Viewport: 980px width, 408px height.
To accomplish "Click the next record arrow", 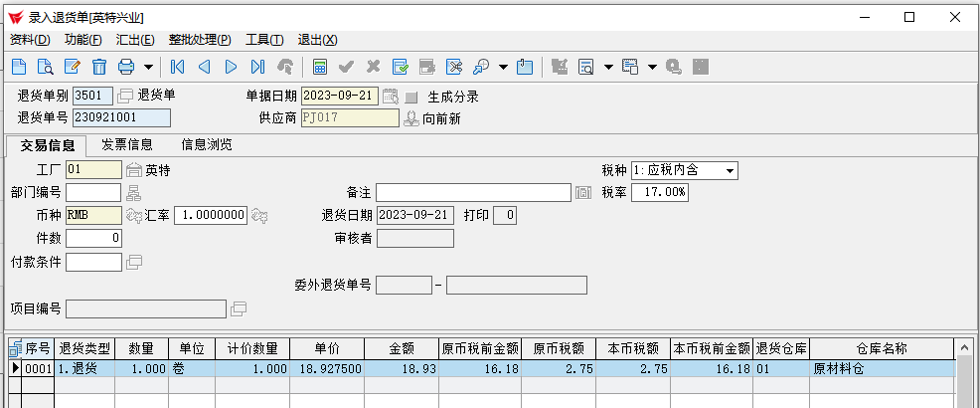I will pyautogui.click(x=232, y=67).
